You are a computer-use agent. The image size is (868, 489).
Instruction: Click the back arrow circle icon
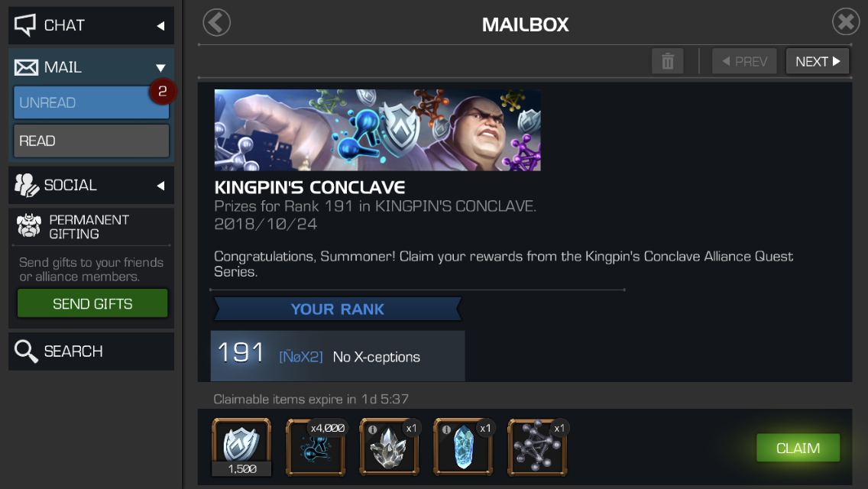pyautogui.click(x=216, y=23)
